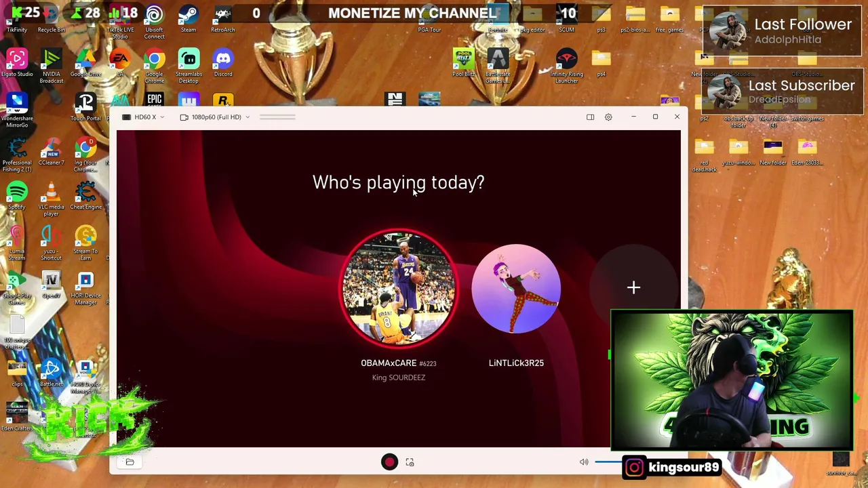Launch the EA app shortcut

pos(120,63)
